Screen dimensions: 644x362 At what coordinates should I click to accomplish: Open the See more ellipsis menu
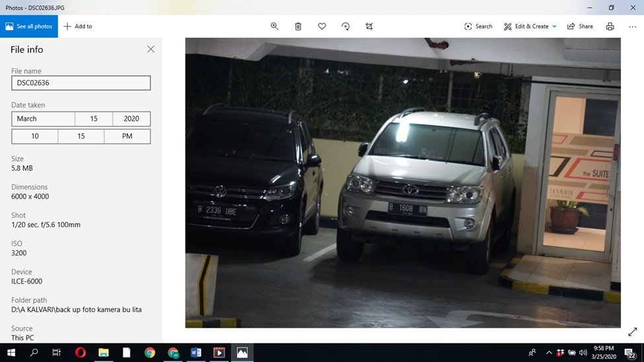pyautogui.click(x=633, y=26)
